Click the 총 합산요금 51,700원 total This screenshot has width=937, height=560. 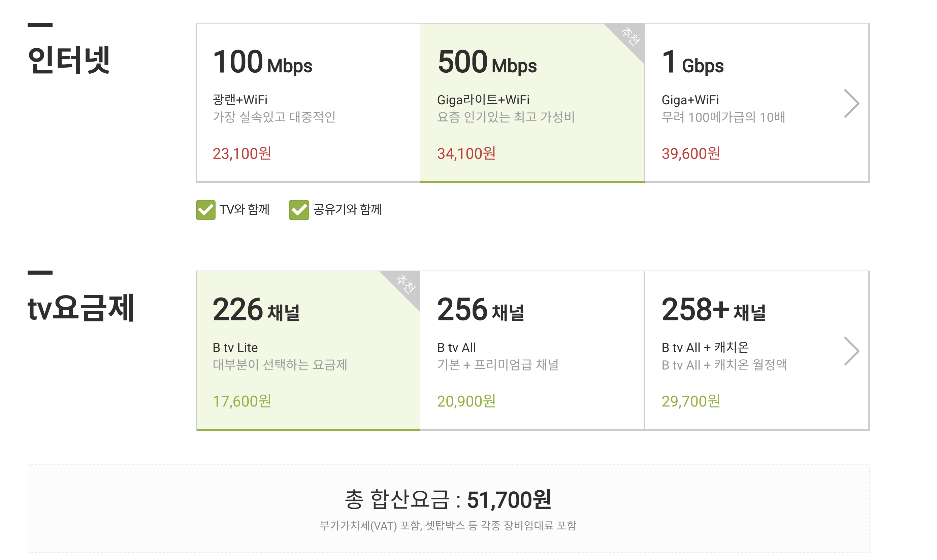pos(448,500)
